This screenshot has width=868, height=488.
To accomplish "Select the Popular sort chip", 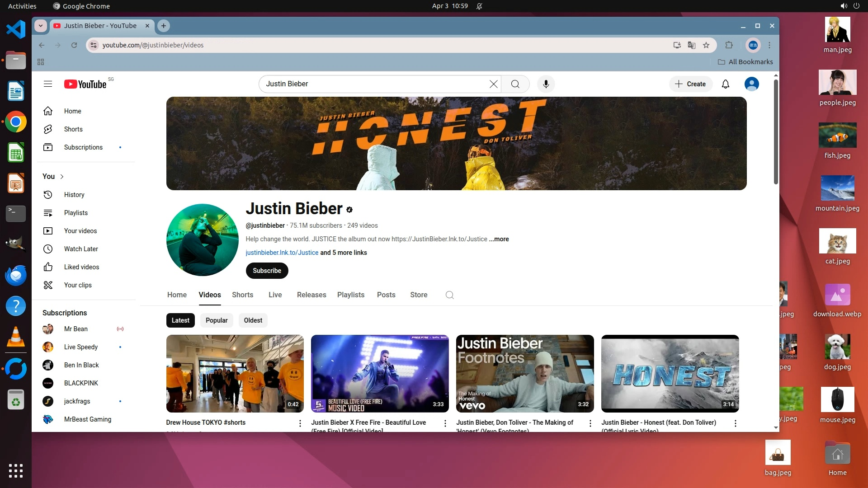I will point(217,320).
